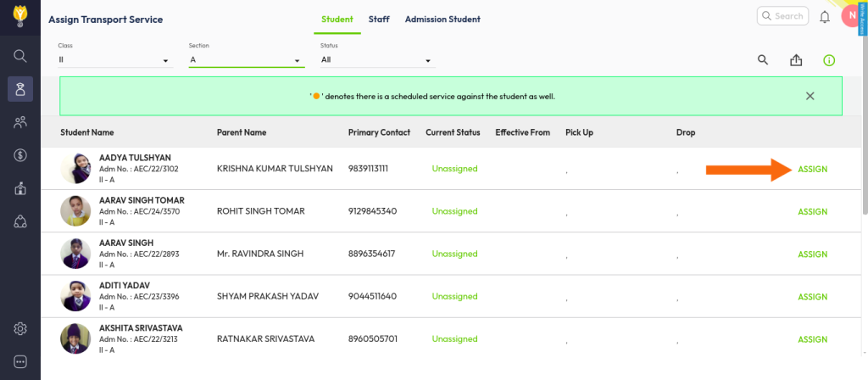Click Aarav Singh Tomar's profile photo
868x380 pixels.
(x=75, y=211)
